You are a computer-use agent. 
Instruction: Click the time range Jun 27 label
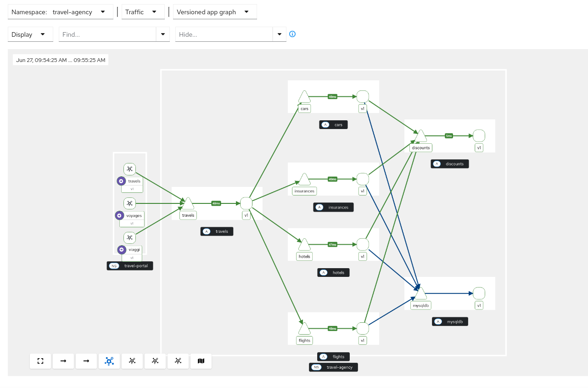point(60,60)
